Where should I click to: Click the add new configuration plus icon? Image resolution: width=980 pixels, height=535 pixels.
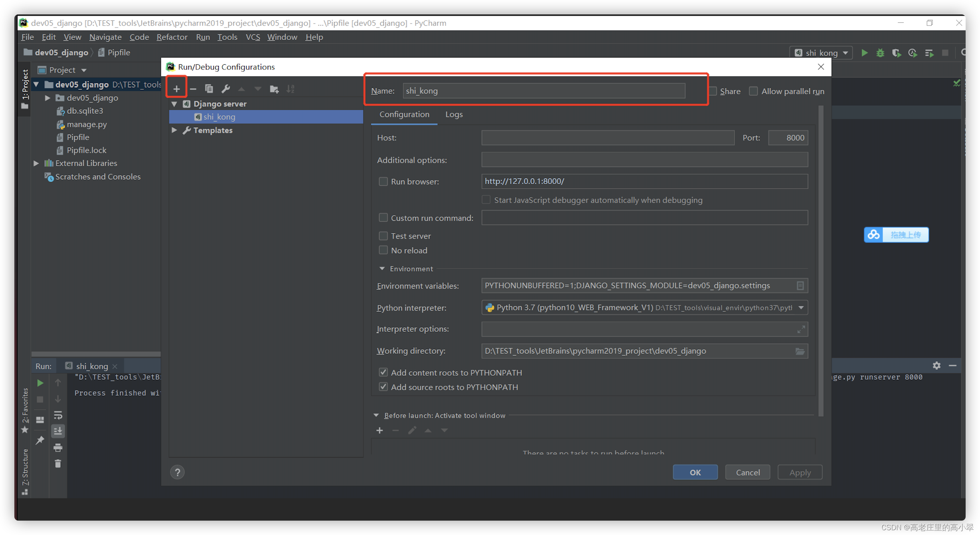176,89
